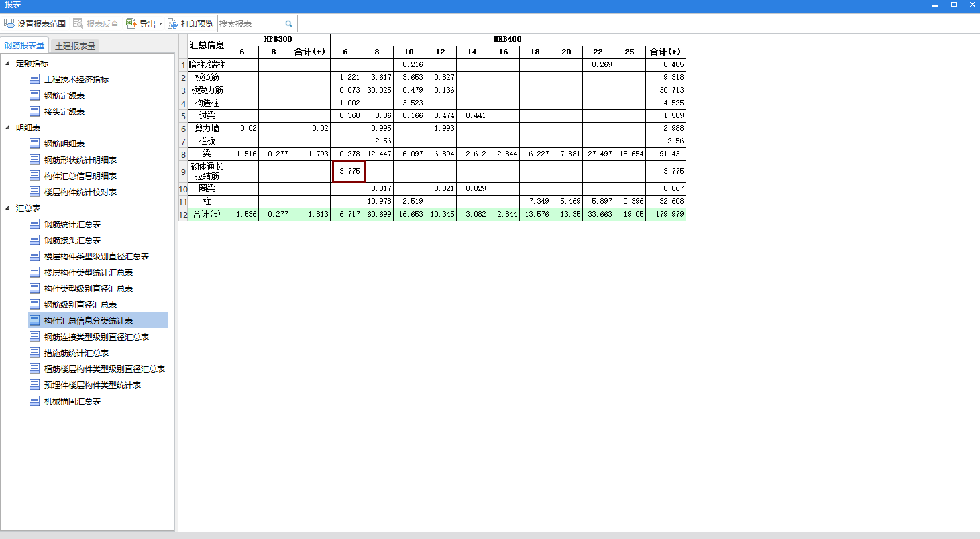Click the 剪力墙 row label

coord(207,129)
